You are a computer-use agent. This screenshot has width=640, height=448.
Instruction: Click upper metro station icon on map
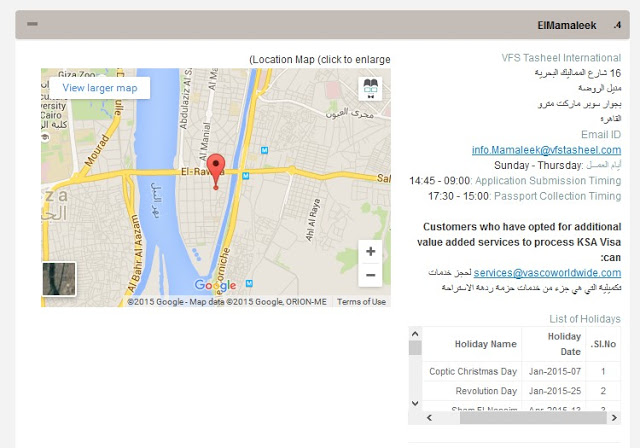(264, 150)
